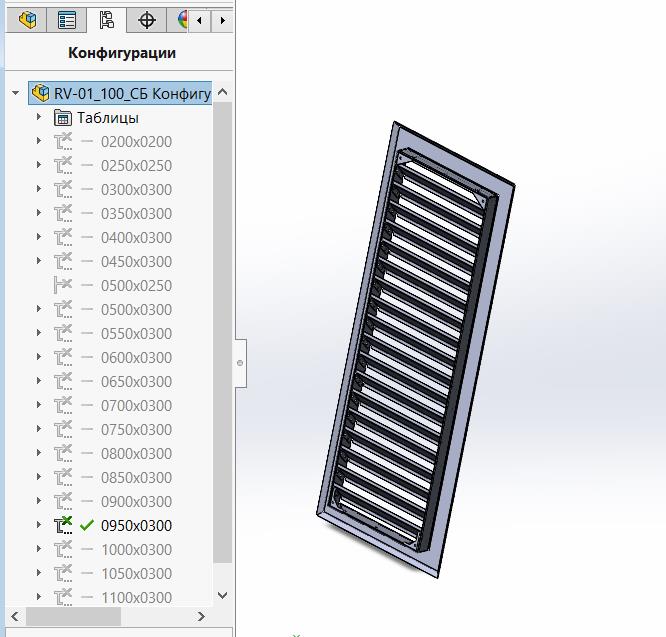Viewport: 666px width, 637px height.
Task: Expand configuration 0450x0300
Action: [x=39, y=260]
